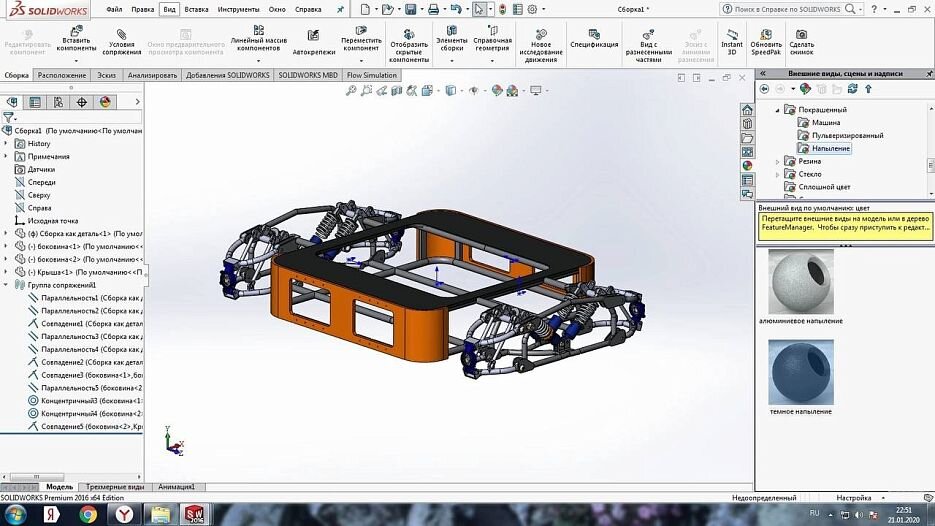Expand the Резина appearance folder
The height and width of the screenshot is (526, 935).
tap(778, 162)
